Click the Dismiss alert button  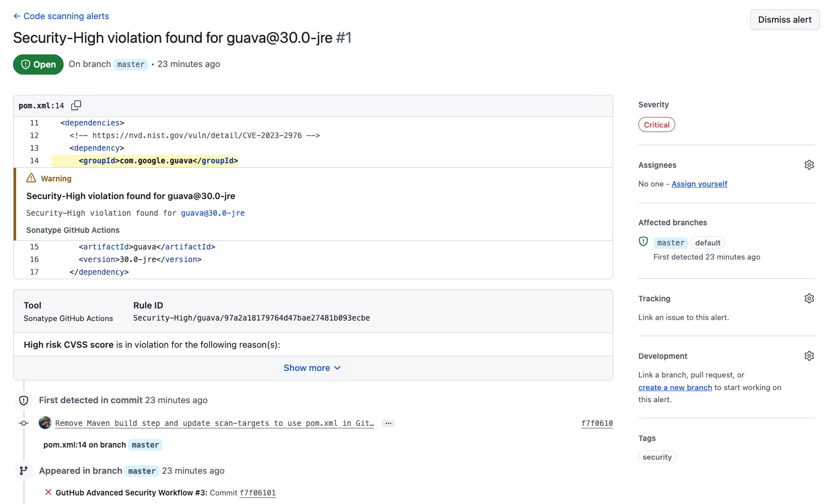(x=785, y=20)
